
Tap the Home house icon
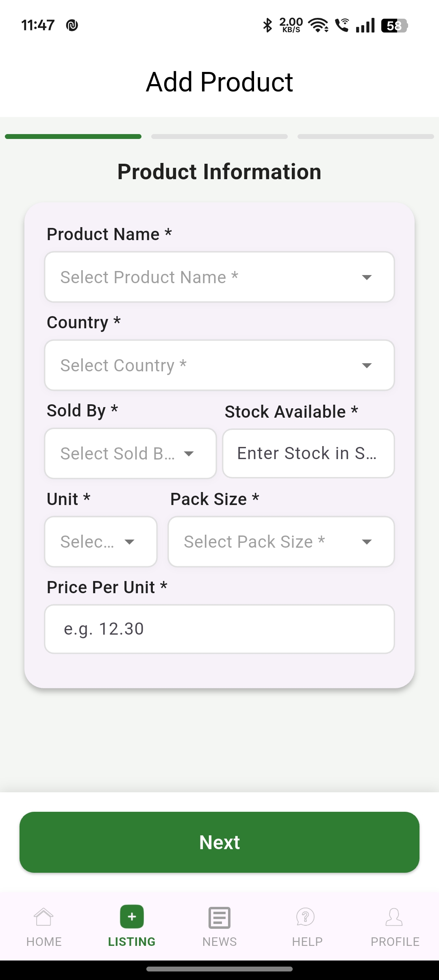point(44,917)
